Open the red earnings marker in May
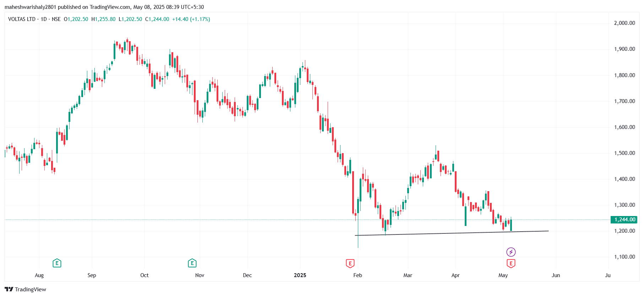Image resolution: width=644 pixels, height=297 pixels. pyautogui.click(x=511, y=263)
